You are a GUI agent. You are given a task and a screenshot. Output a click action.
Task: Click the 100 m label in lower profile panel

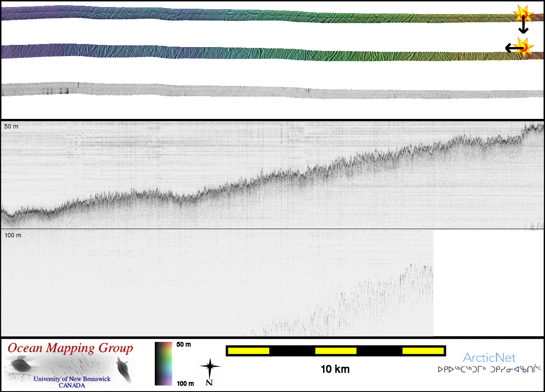coord(13,236)
